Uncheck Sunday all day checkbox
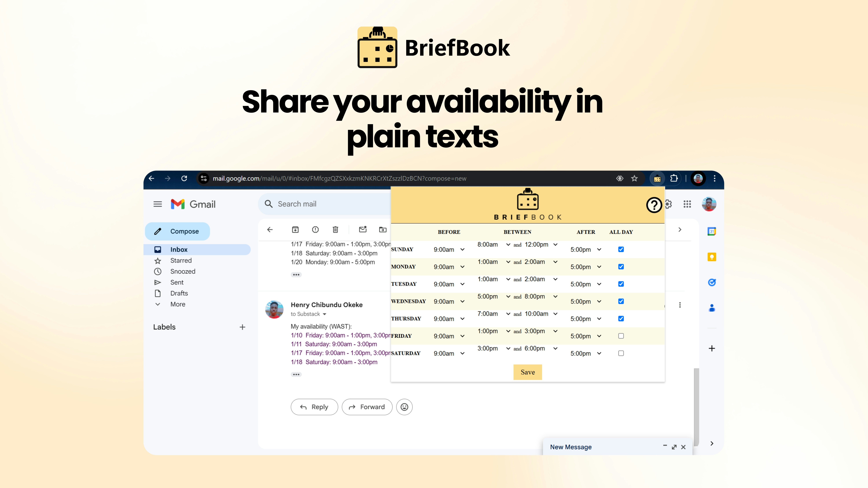The image size is (868, 488). tap(621, 249)
